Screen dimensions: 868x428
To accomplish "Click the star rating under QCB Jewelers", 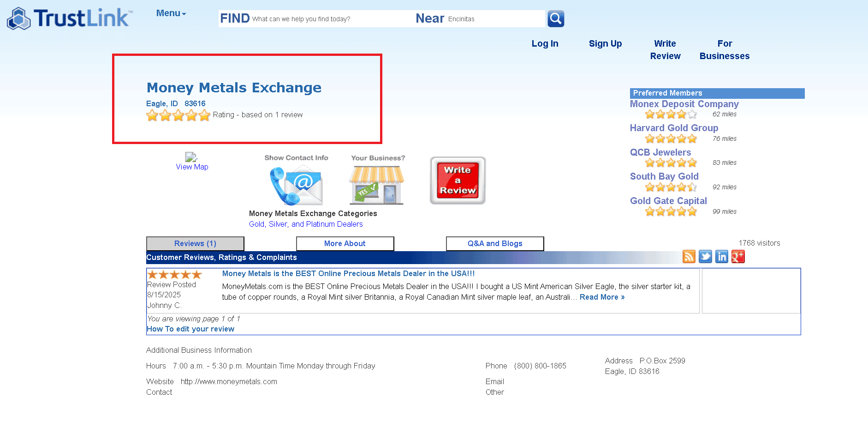I will click(671, 163).
